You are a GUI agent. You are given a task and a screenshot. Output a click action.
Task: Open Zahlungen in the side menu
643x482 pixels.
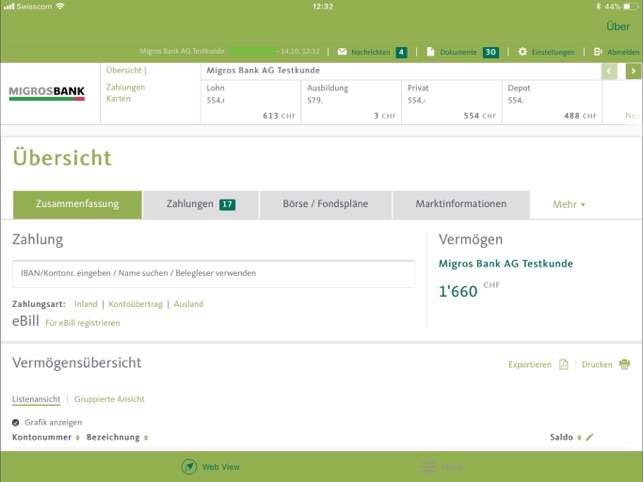tap(125, 87)
